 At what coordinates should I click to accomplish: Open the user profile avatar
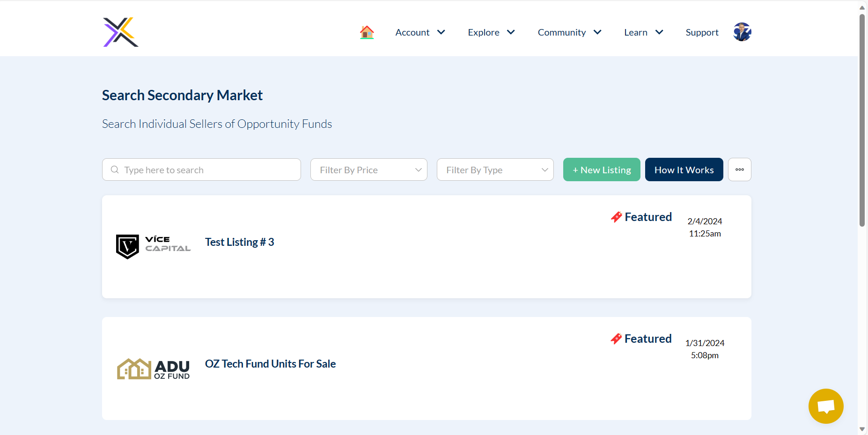(742, 32)
